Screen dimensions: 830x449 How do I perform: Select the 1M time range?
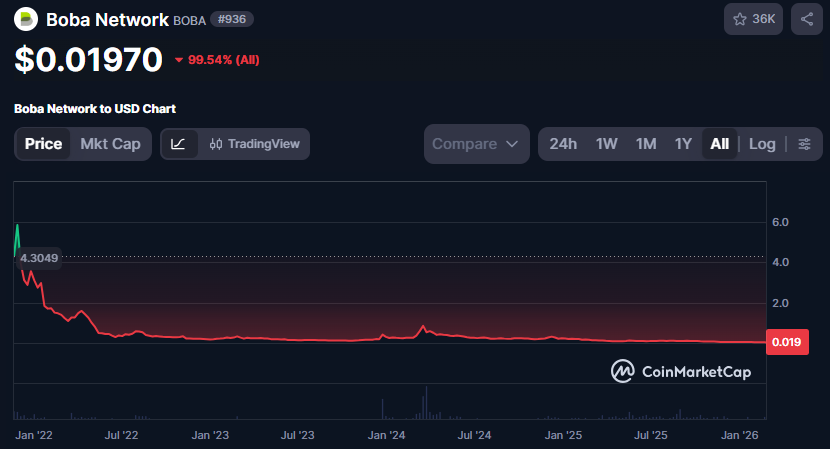point(646,144)
